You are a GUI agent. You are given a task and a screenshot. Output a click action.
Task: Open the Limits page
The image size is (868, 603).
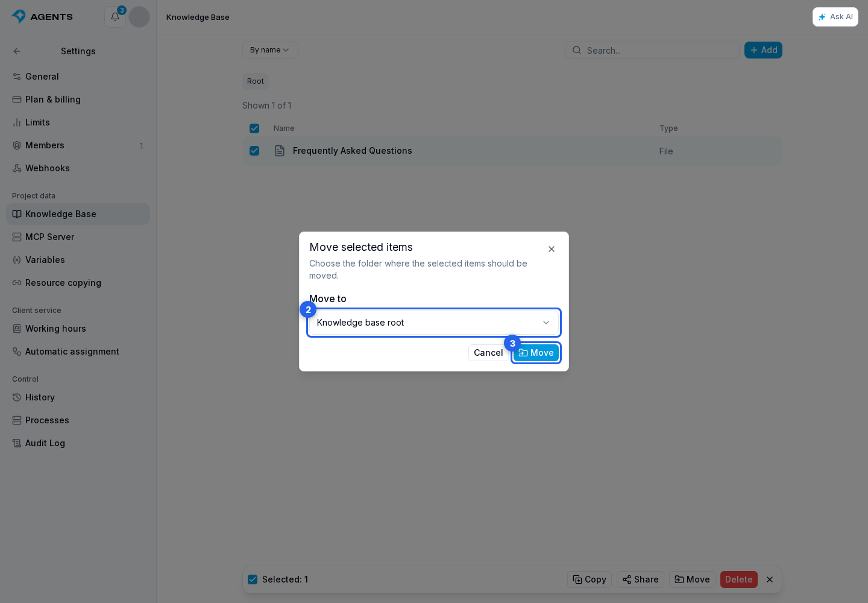(x=78, y=122)
